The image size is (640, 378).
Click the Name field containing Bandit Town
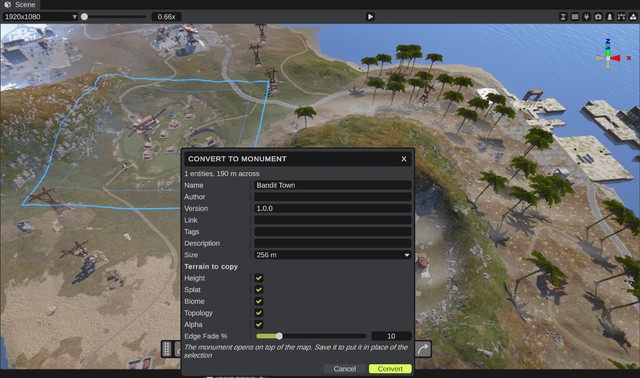pos(332,185)
